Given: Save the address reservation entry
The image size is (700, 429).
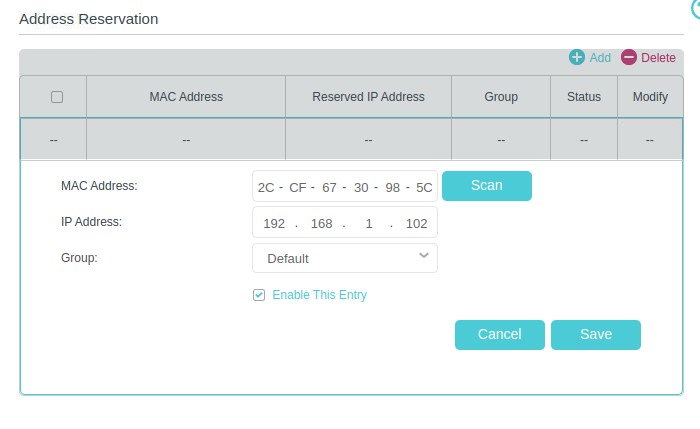Looking at the screenshot, I should (595, 335).
